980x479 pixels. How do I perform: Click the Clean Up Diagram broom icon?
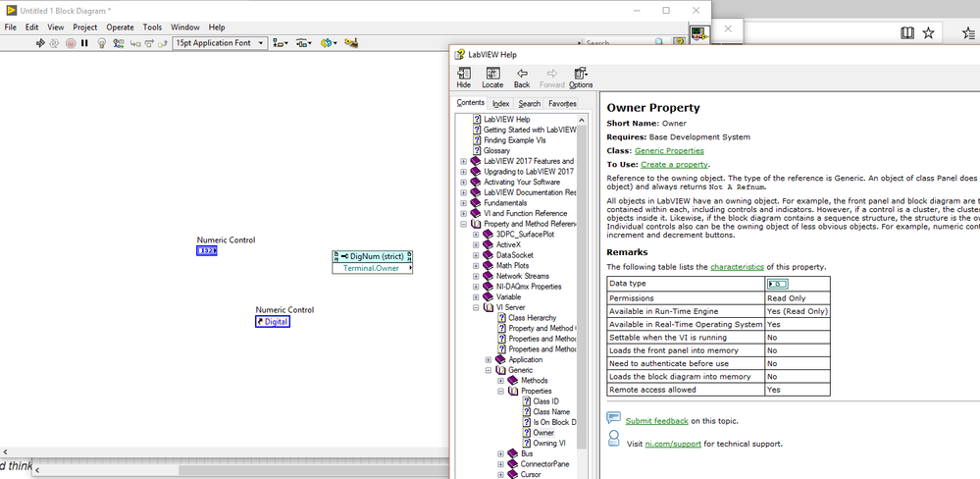point(350,43)
